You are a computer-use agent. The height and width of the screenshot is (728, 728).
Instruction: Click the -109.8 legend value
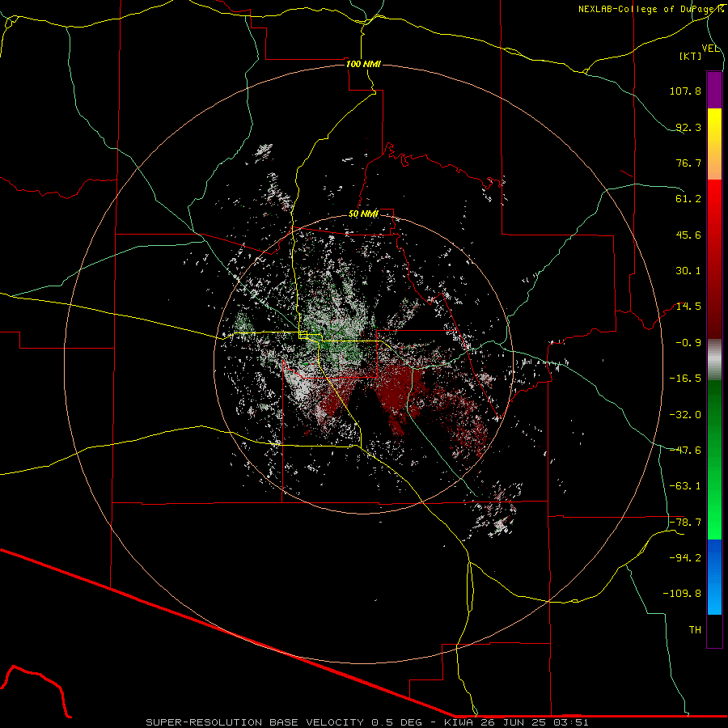[682, 594]
